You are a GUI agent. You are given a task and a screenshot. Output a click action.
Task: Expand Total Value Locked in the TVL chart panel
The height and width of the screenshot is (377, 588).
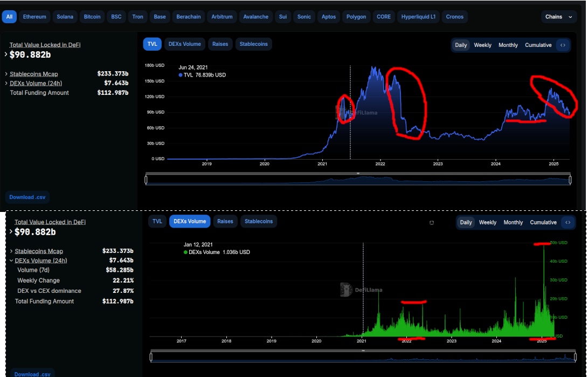6,55
